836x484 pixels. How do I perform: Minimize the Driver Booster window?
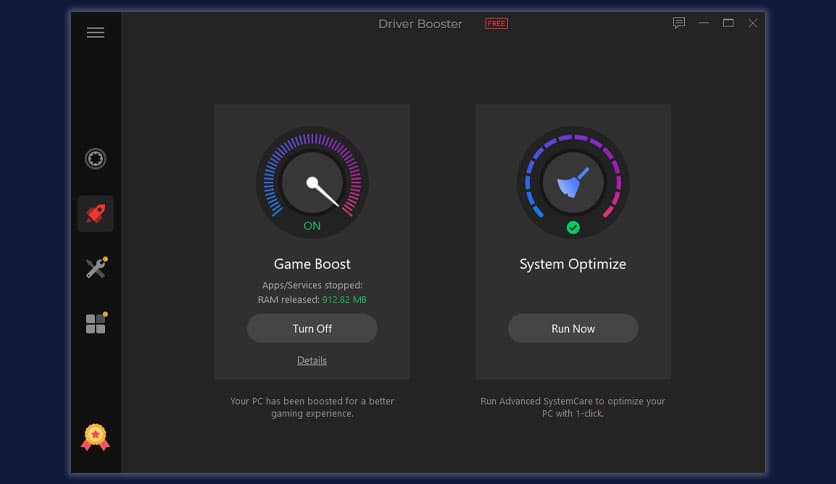704,23
